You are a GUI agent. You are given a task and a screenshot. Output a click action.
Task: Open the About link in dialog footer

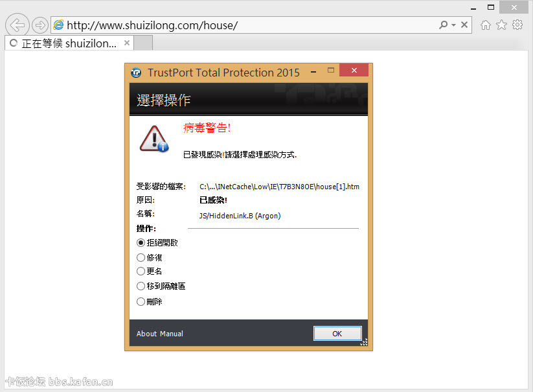click(x=146, y=334)
